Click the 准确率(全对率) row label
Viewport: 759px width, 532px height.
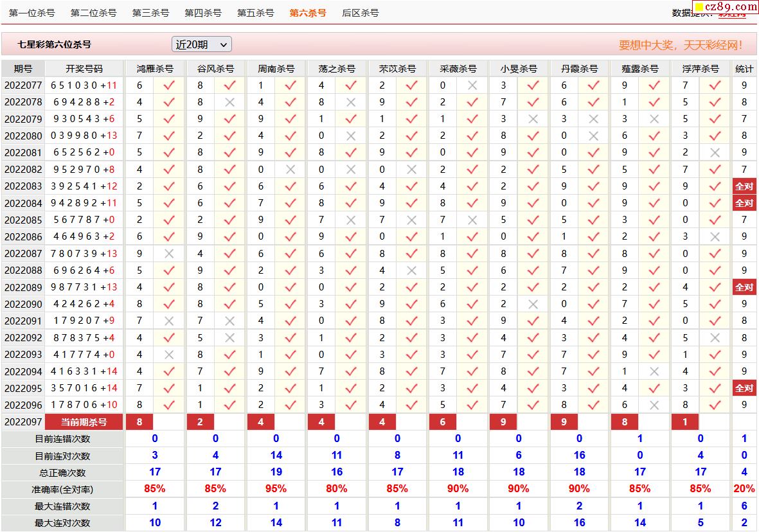[x=62, y=490]
